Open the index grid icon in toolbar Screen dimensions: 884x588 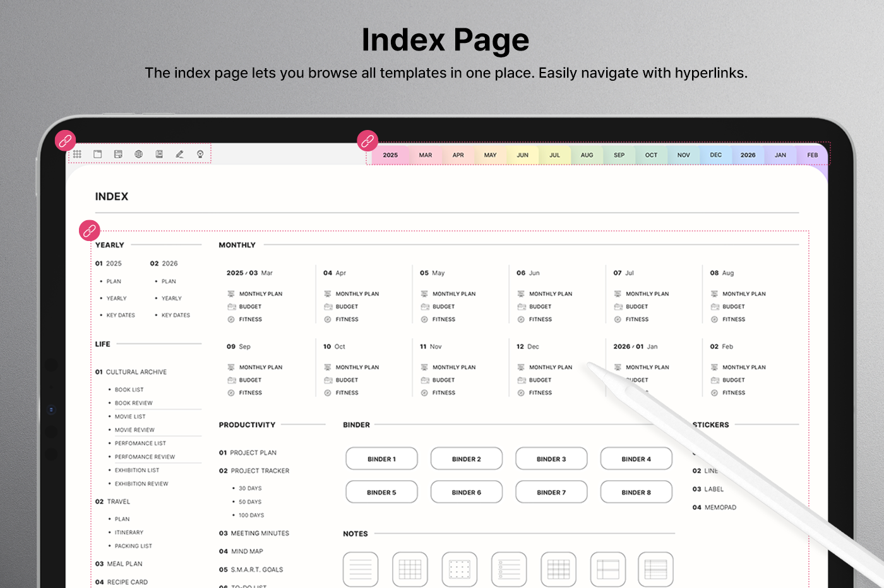[77, 154]
